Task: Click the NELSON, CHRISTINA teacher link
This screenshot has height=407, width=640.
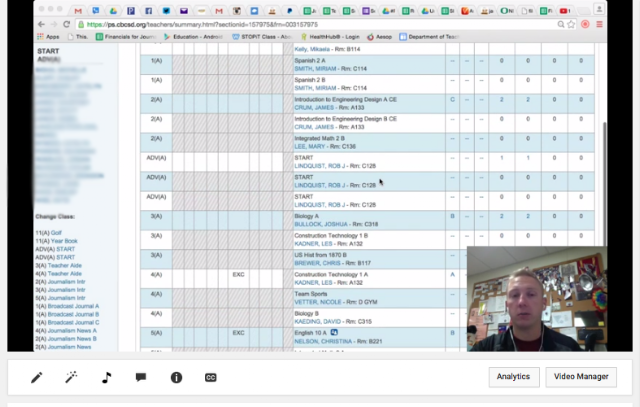Action: (323, 341)
